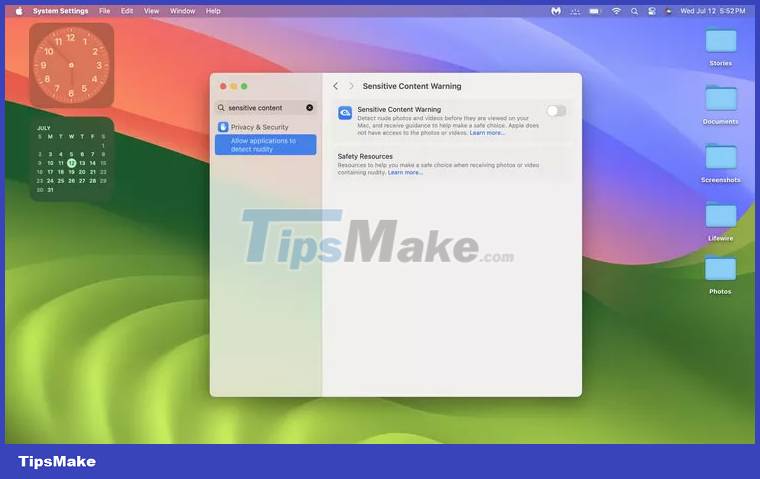
Task: Open Learn more link under Sensitive Content Warning
Action: (487, 133)
